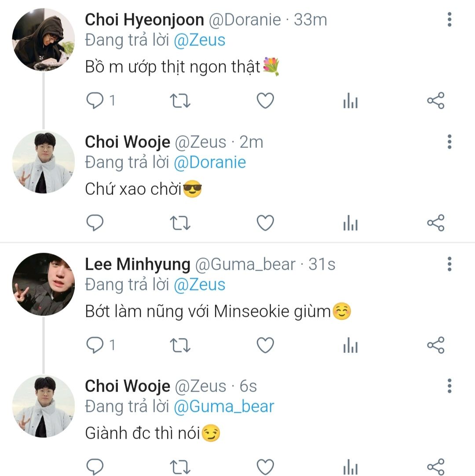Viewport: 475px width, 476px height.
Task: Retweet Choi Hyeonjoon's tweet about marinated meat
Action: [x=180, y=101]
